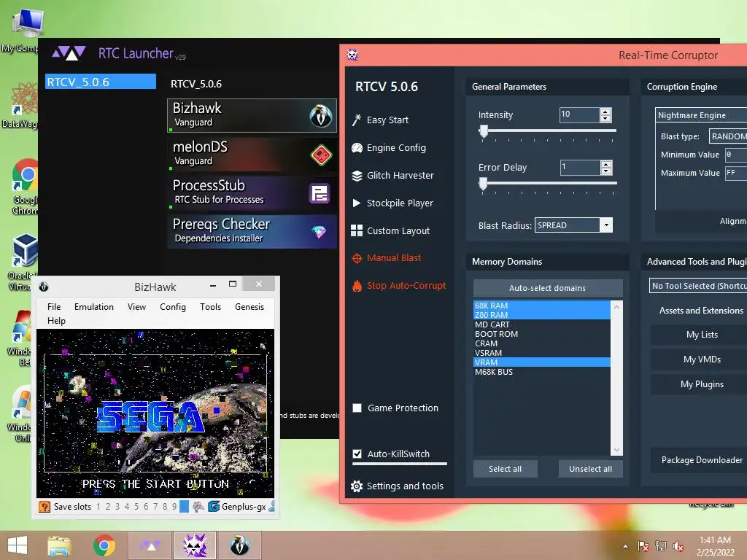Click the Maximum Value FF field

[x=735, y=173]
